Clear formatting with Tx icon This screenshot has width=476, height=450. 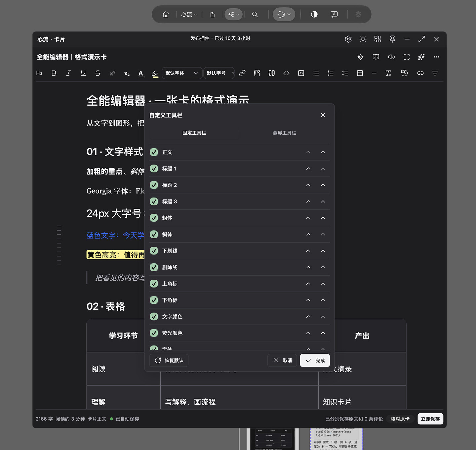tap(389, 73)
